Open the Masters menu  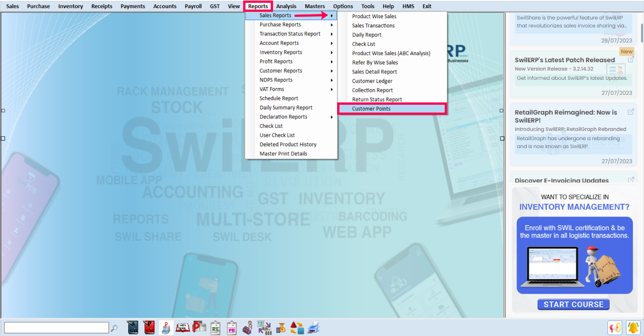point(315,6)
